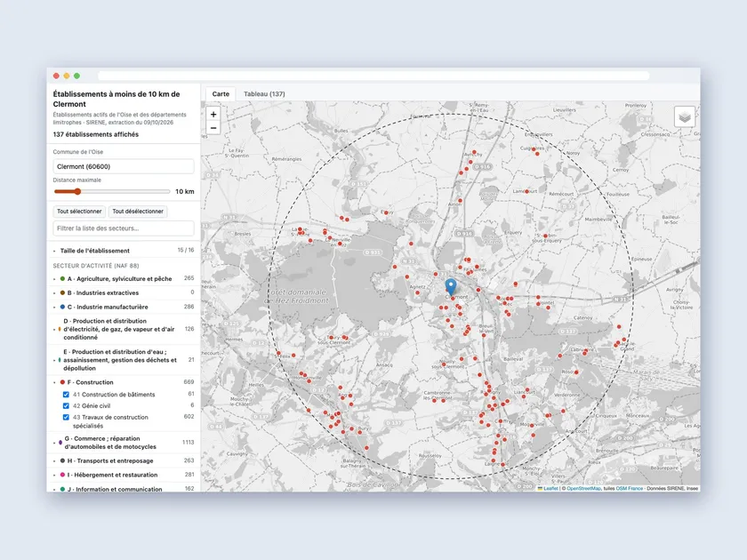Click the pink dot for sector I
The image size is (747, 560).
62,475
